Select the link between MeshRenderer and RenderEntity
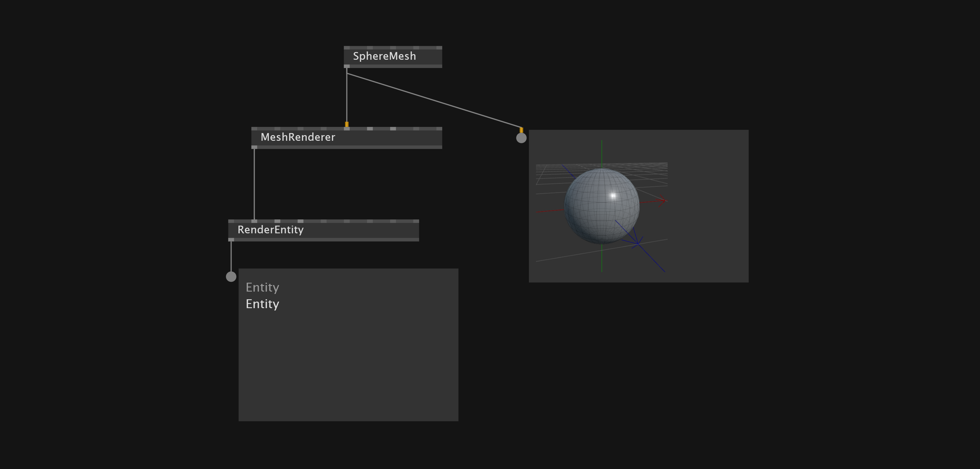This screenshot has height=469, width=980. coord(254,185)
